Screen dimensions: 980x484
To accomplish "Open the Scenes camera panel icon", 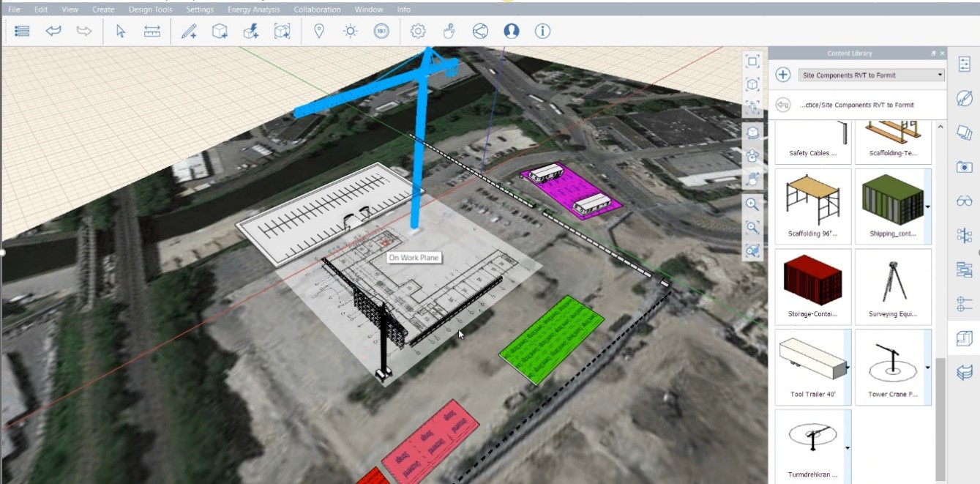I will 963,166.
